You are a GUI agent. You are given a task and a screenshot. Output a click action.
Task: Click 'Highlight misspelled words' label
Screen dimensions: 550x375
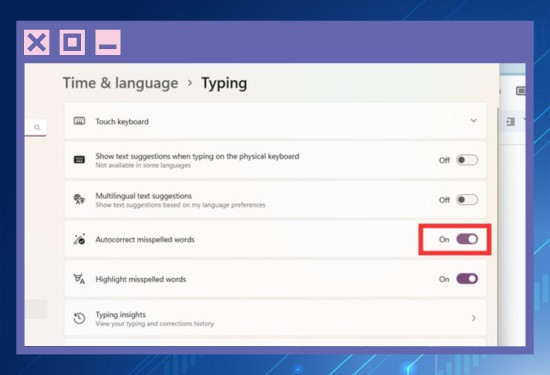click(x=141, y=279)
